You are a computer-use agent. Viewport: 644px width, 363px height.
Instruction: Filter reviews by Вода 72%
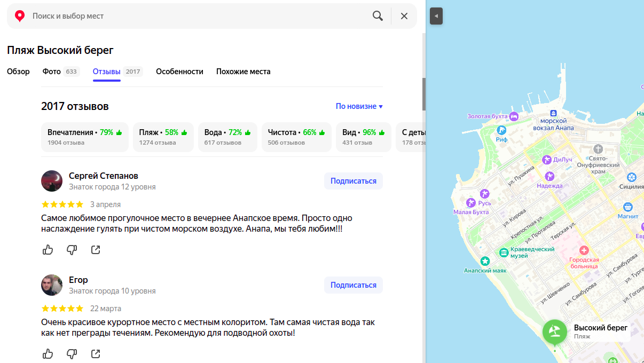[x=227, y=137]
